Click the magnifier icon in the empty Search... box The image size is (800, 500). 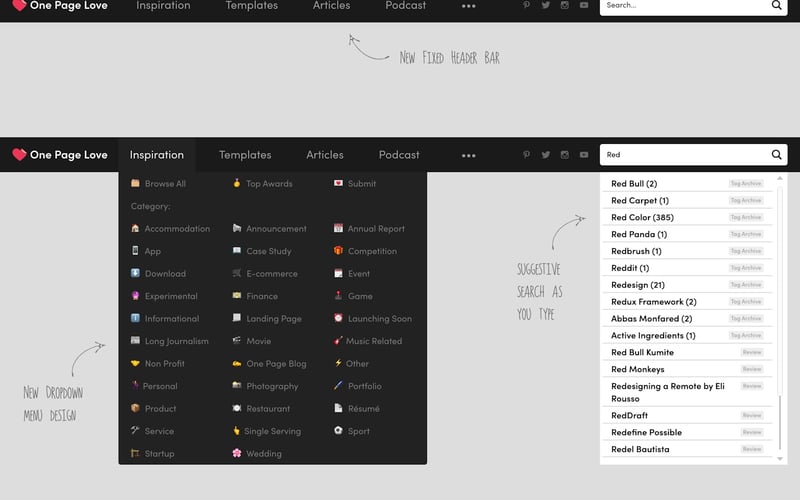(x=776, y=5)
